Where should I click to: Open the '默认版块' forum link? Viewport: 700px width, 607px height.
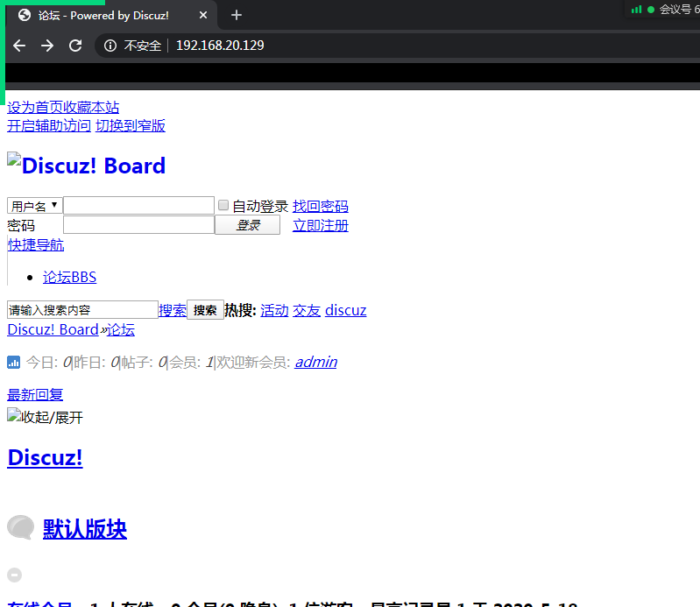click(x=85, y=529)
